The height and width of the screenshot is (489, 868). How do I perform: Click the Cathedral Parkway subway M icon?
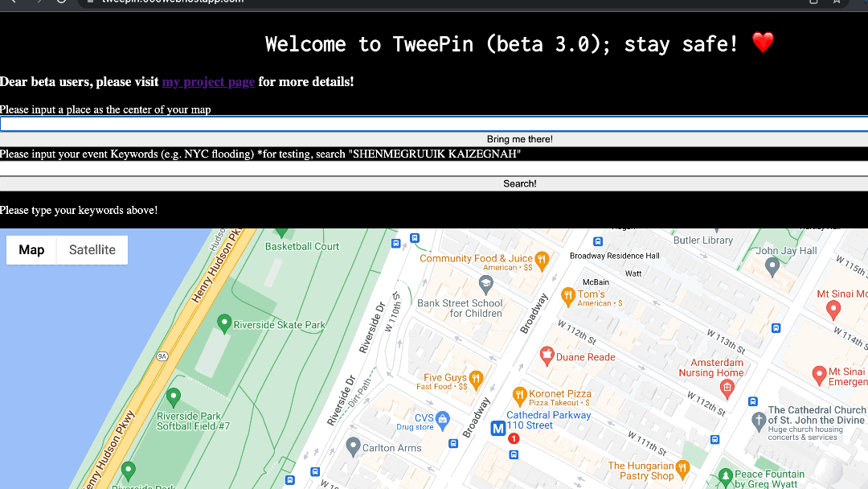(498, 428)
